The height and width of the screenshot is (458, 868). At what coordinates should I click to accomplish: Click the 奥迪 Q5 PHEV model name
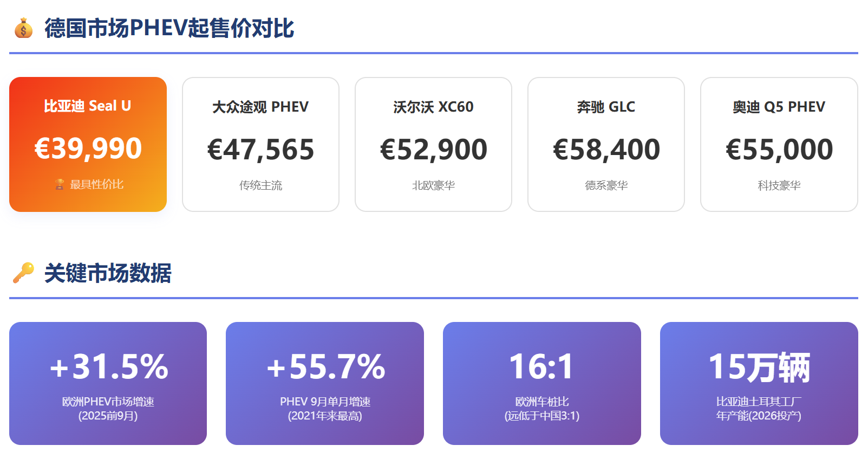[x=779, y=107]
